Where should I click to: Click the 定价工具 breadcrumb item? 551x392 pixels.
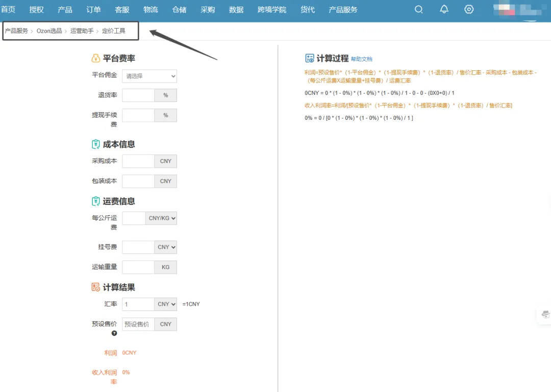click(x=113, y=31)
